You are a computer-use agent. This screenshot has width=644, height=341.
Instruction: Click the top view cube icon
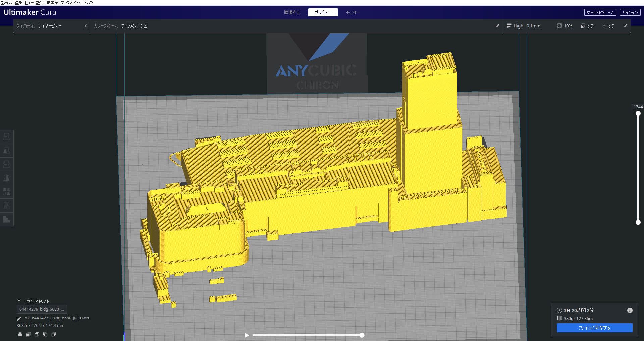click(37, 334)
